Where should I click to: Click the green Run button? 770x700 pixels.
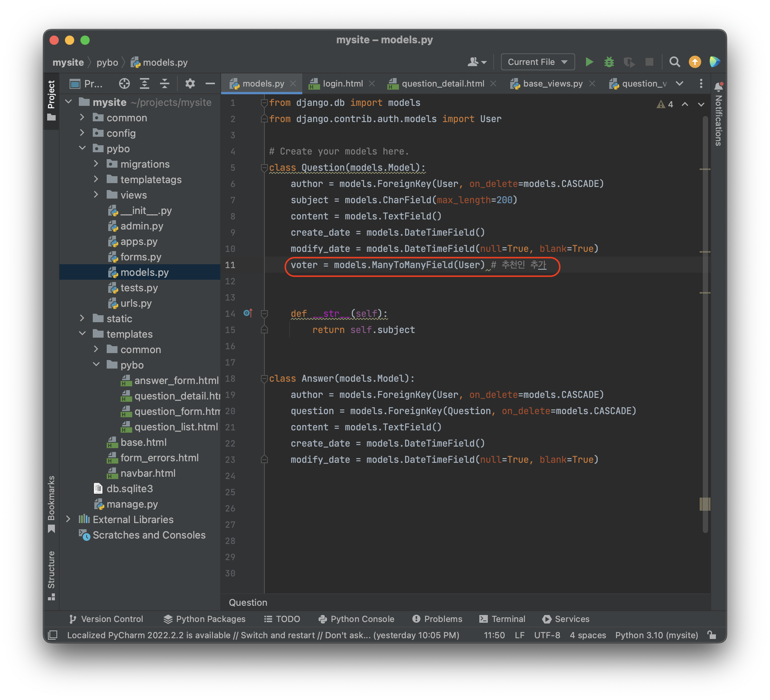pos(589,62)
